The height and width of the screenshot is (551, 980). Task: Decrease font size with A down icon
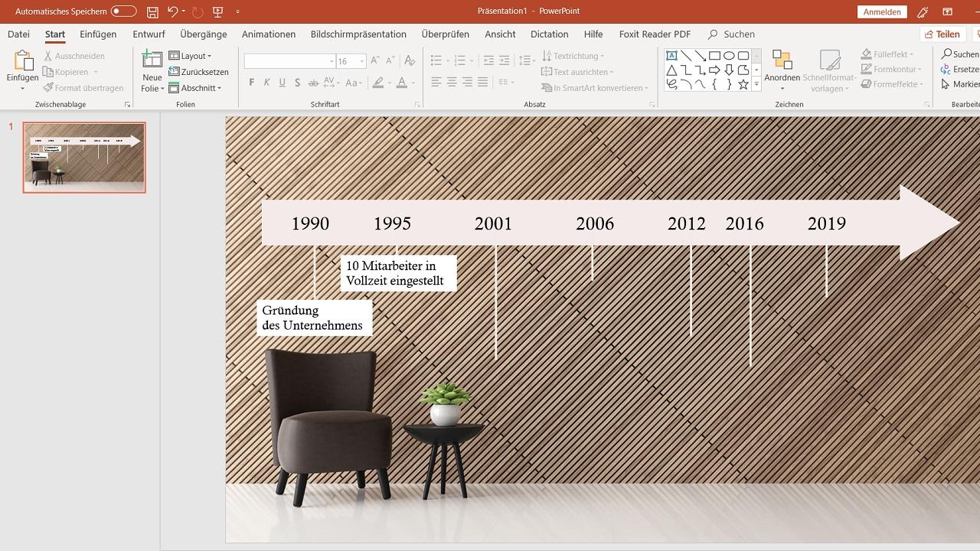pyautogui.click(x=391, y=60)
